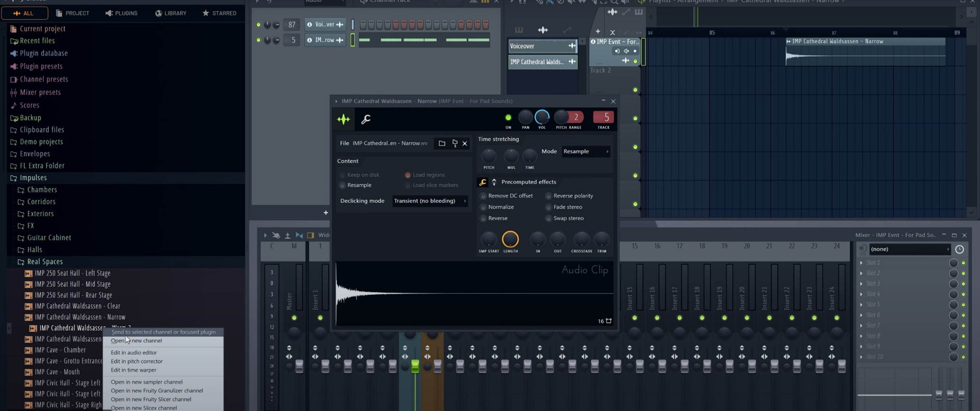Image resolution: width=980 pixels, height=411 pixels.
Task: Click the TRACK number 5 box
Action: (603, 118)
